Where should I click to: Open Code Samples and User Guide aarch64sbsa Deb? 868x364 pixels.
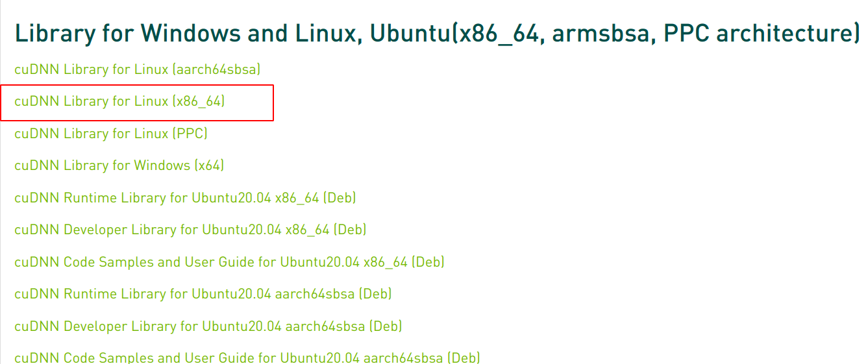(x=247, y=358)
